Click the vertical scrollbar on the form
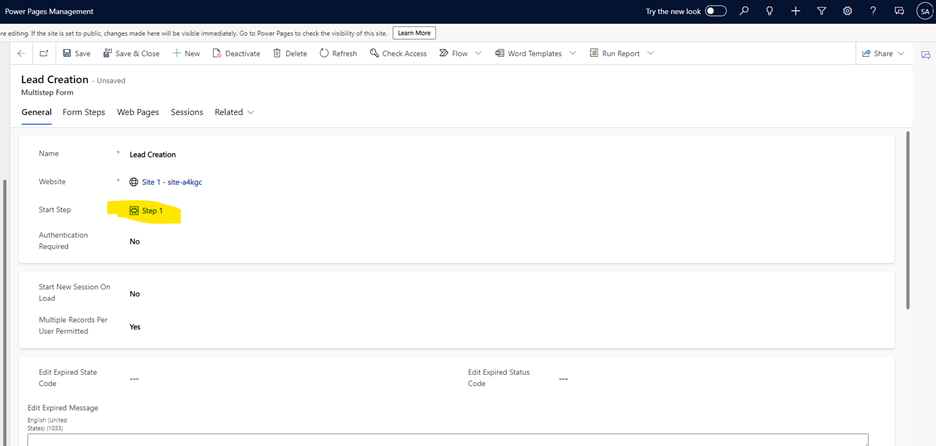The image size is (936, 446). pyautogui.click(x=907, y=220)
